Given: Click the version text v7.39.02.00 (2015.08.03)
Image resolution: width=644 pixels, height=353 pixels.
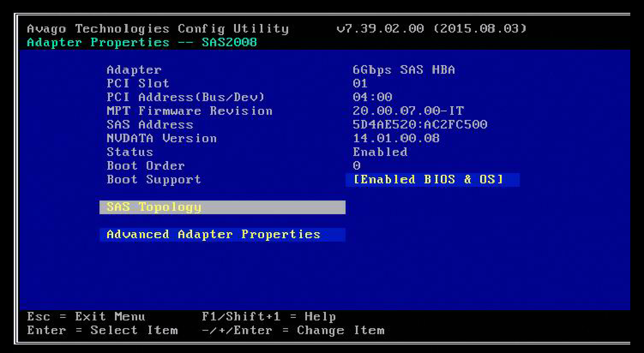Looking at the screenshot, I should tap(432, 29).
